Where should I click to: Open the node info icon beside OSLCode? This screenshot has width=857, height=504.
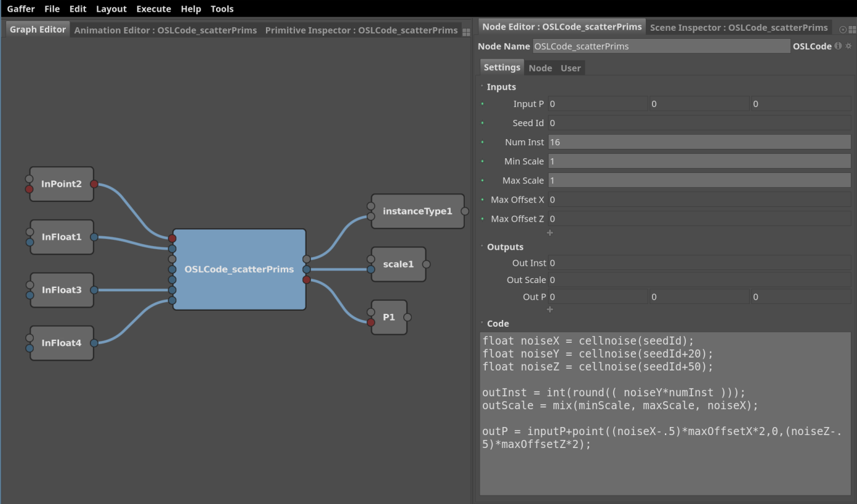(x=838, y=46)
